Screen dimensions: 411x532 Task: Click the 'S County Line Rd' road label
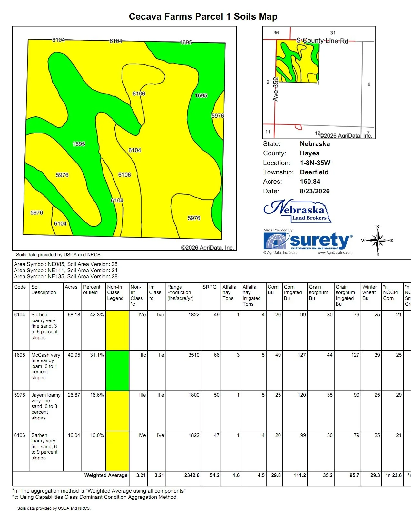[x=322, y=41]
